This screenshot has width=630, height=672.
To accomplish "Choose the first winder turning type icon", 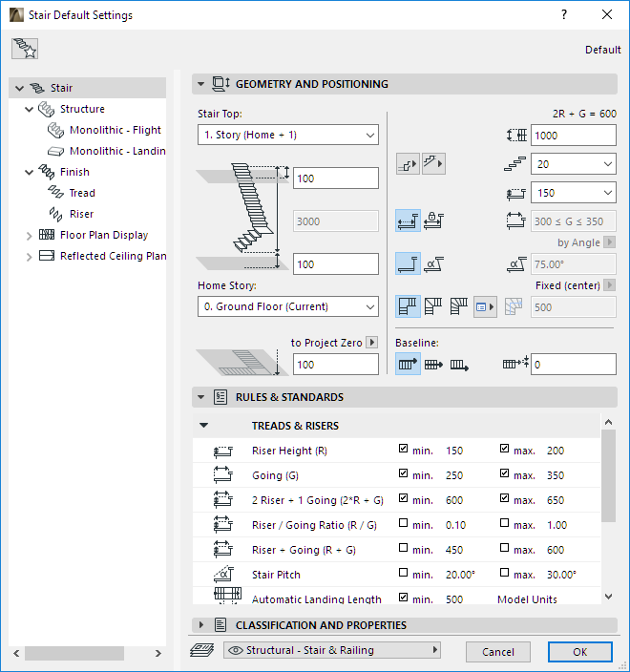I will pyautogui.click(x=408, y=306).
